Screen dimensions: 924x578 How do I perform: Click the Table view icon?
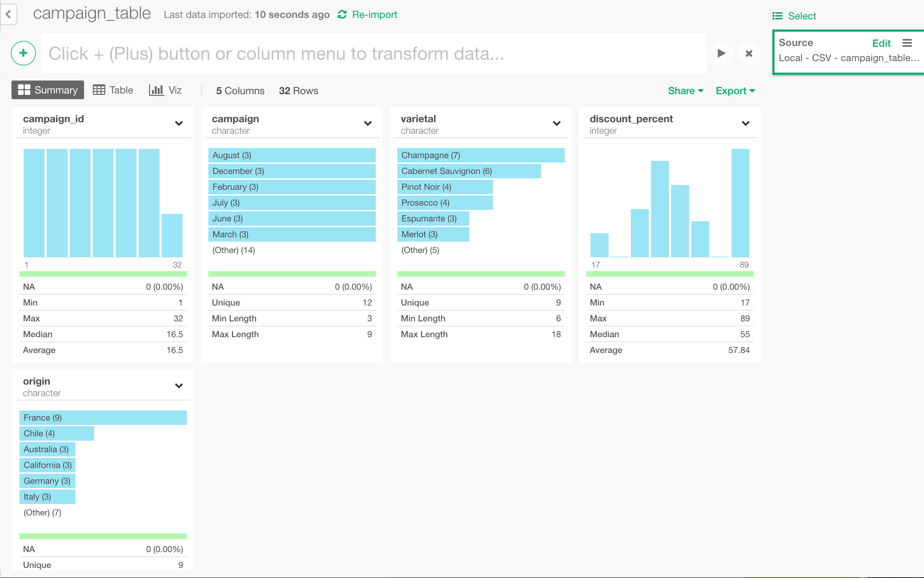point(98,90)
